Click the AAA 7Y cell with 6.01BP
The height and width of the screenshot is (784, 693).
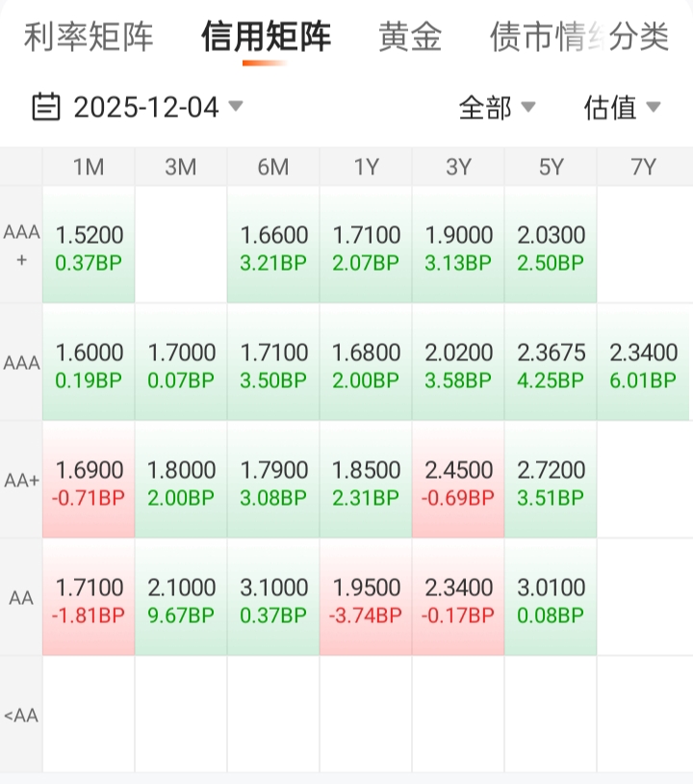[x=643, y=365]
